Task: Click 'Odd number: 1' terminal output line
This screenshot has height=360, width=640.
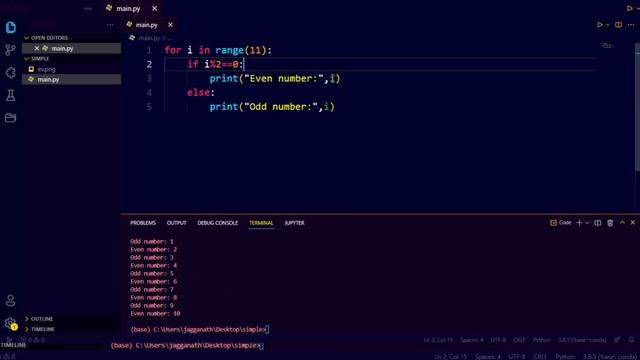Action: coord(152,241)
